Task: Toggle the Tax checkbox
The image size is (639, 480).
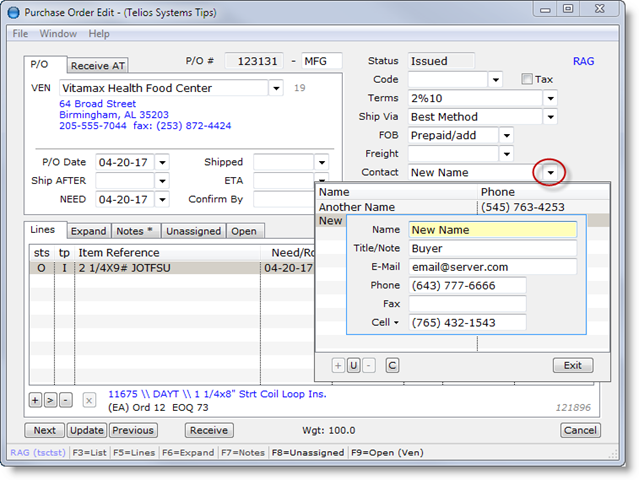Action: 527,80
